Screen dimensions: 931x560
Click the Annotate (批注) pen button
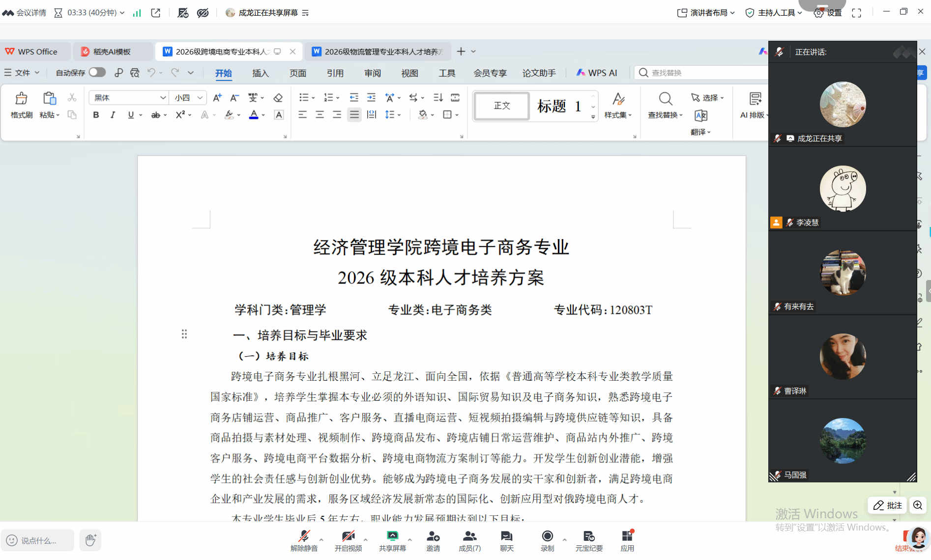point(888,505)
